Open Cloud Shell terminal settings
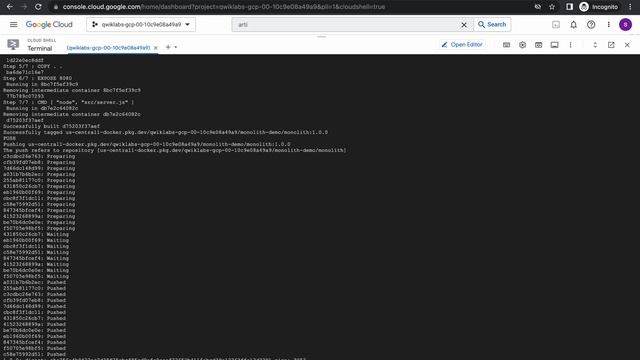This screenshot has width=640, height=360. click(x=522, y=45)
